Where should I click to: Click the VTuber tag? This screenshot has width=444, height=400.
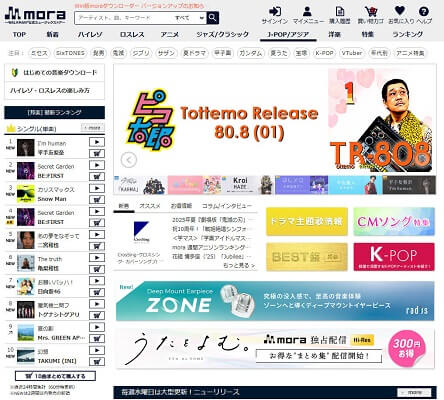(x=352, y=53)
